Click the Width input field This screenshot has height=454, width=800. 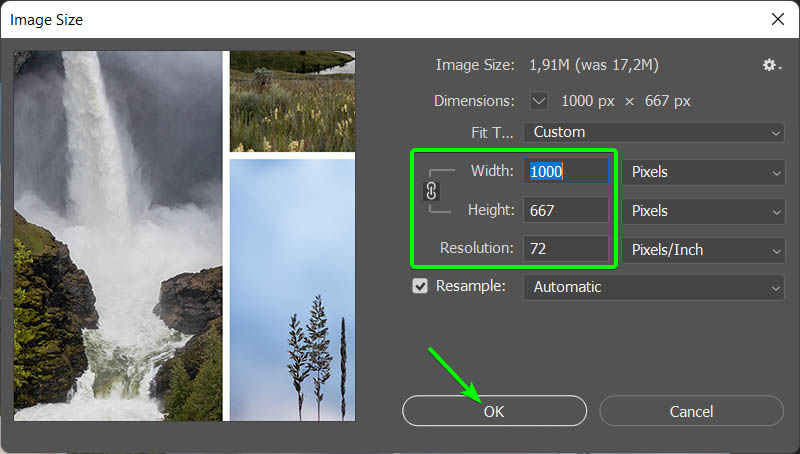pyautogui.click(x=566, y=171)
